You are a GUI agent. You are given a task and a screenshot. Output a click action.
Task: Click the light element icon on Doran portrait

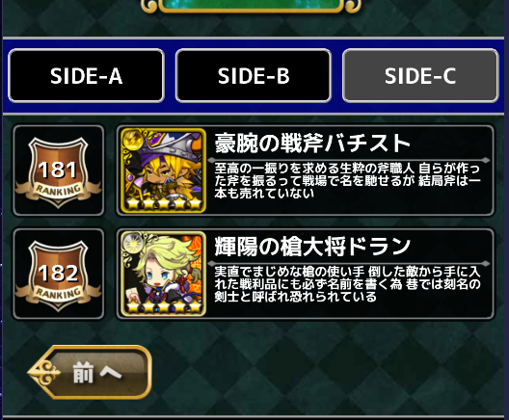click(132, 243)
